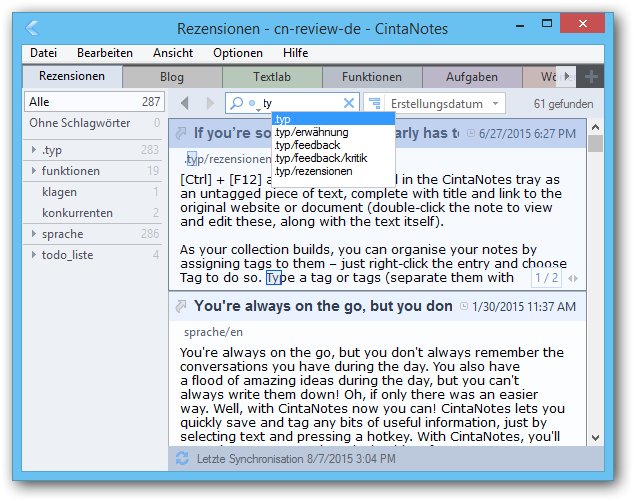
Task: Select klagen tag
Action: tap(95, 192)
